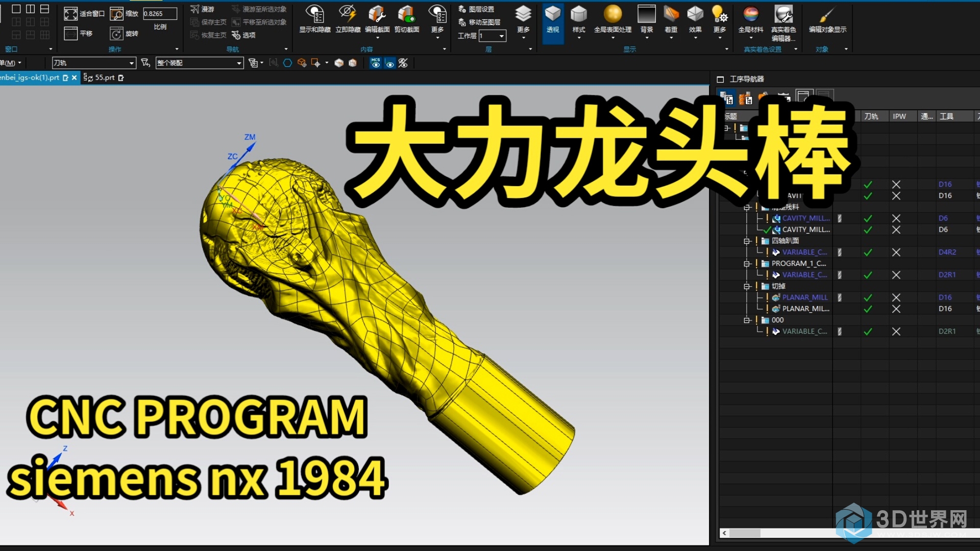Screen dimensions: 980x551
Task: Toggle Clip Section (剪切截面)
Action: click(x=407, y=19)
